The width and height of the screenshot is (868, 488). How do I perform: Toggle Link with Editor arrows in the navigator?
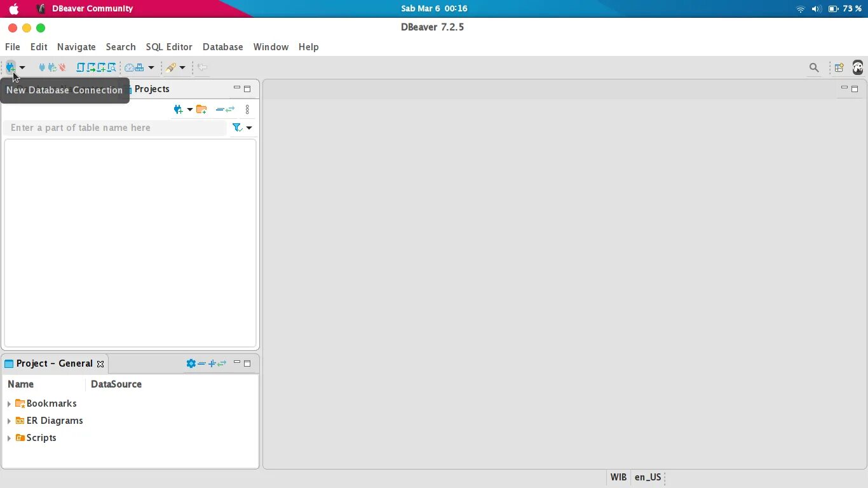click(230, 109)
